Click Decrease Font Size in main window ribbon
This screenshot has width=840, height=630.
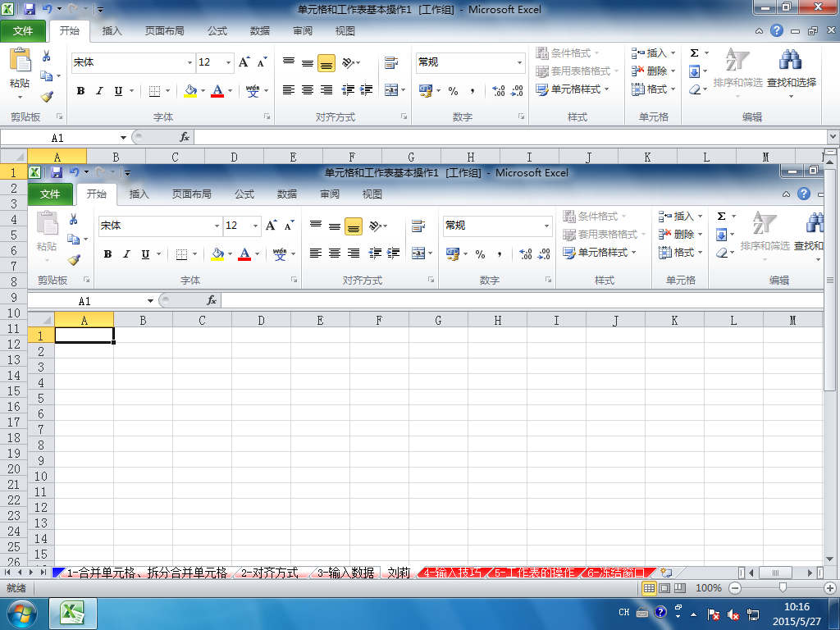coord(262,62)
